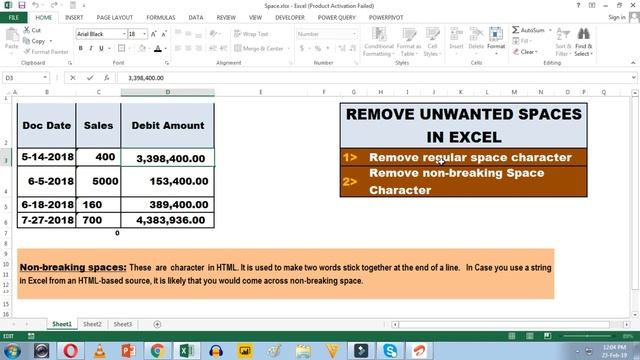This screenshot has width=640, height=360.
Task: Open the Sheet3 worksheet tab
Action: pos(122,324)
